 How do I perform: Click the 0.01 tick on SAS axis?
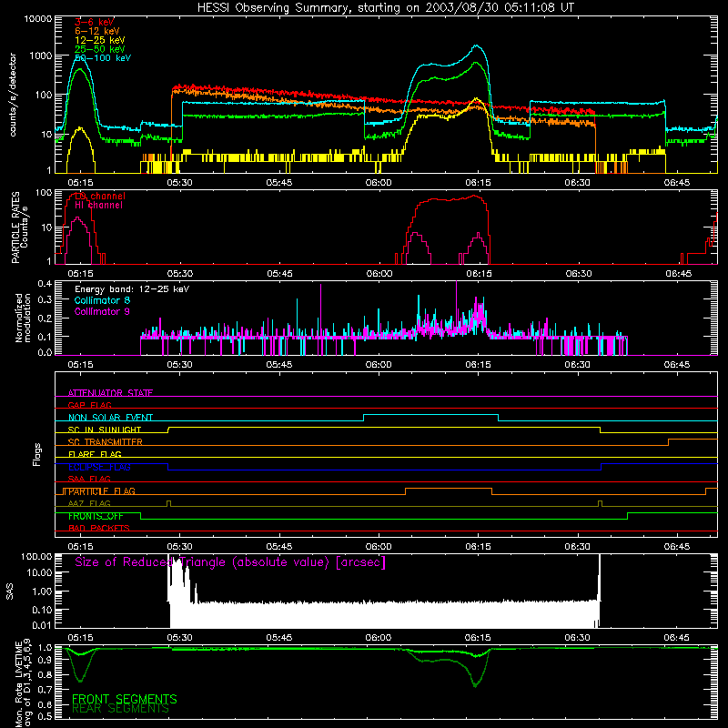42,625
